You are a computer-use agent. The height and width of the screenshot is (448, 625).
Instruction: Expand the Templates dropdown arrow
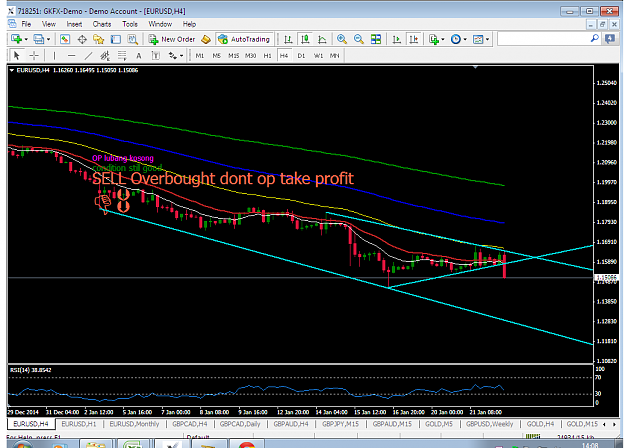(x=487, y=39)
